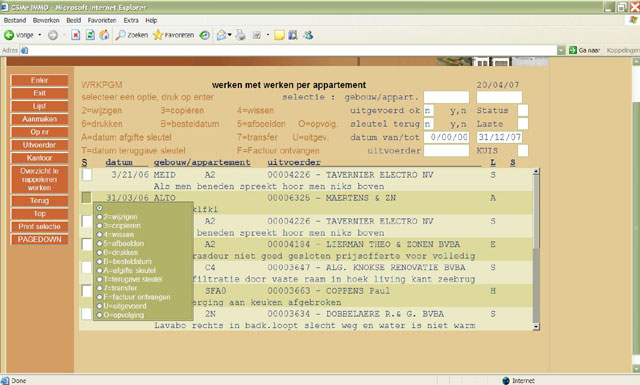Click the Refresh page icon
640x385 pixels.
tap(90, 35)
